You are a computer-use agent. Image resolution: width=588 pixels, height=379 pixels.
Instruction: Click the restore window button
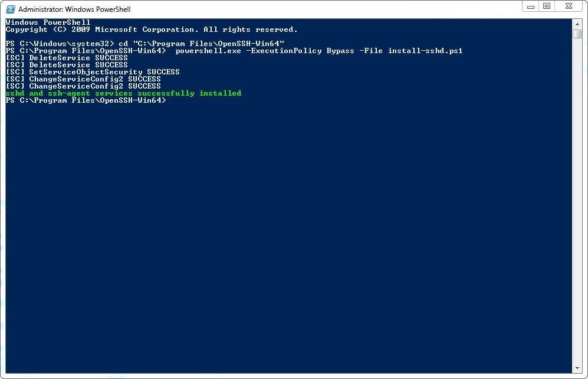click(x=547, y=6)
